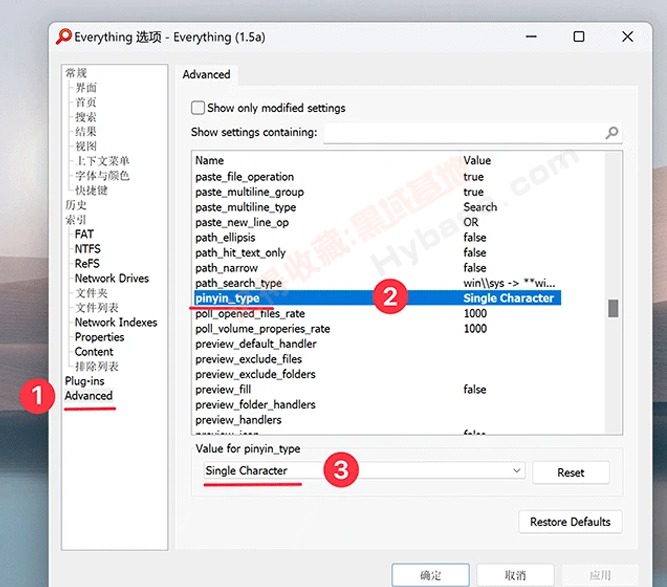Screen dimensions: 667x587
Task: Click the Name column header
Action: pos(209,160)
